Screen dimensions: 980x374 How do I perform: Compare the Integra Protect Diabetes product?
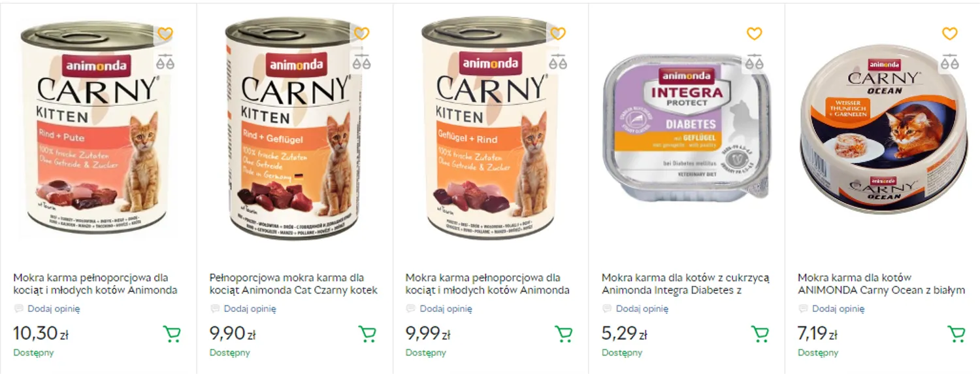point(754,63)
